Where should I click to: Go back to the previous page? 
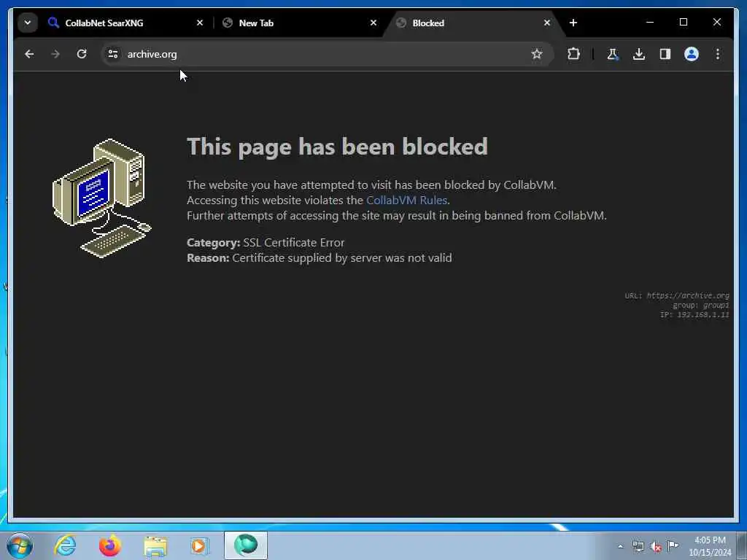(29, 54)
